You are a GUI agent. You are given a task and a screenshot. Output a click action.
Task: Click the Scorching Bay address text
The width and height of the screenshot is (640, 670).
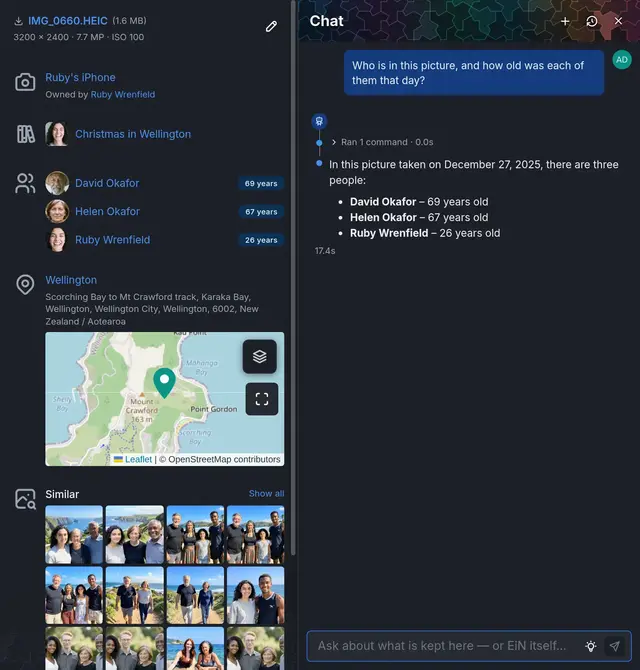[x=152, y=309]
